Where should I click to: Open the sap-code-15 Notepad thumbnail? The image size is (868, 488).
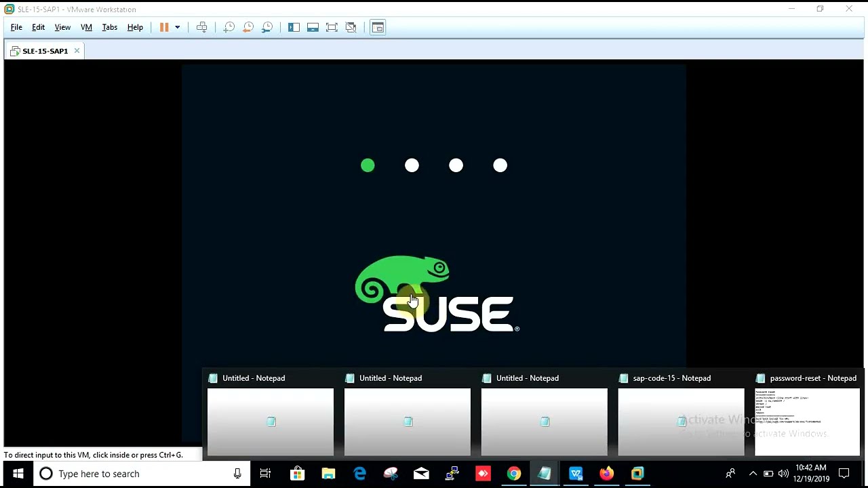click(681, 422)
